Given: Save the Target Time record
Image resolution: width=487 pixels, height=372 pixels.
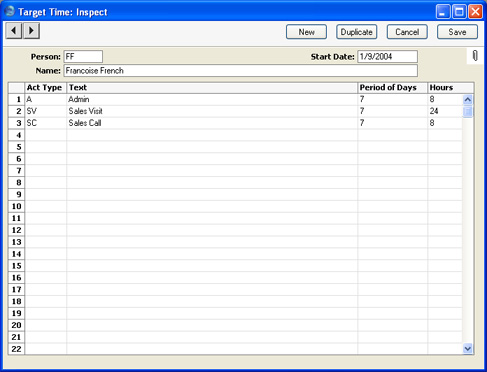Looking at the screenshot, I should click(x=457, y=32).
